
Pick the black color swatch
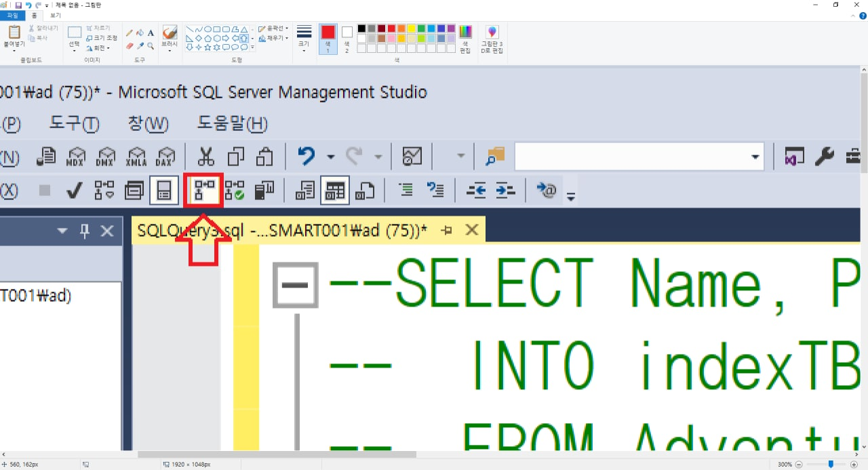point(361,28)
